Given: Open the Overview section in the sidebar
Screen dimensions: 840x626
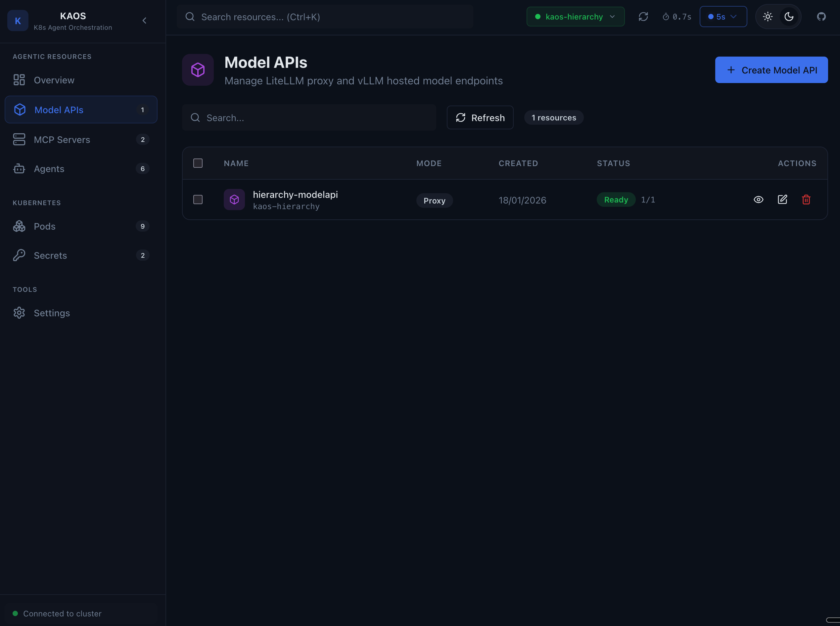Looking at the screenshot, I should (54, 80).
